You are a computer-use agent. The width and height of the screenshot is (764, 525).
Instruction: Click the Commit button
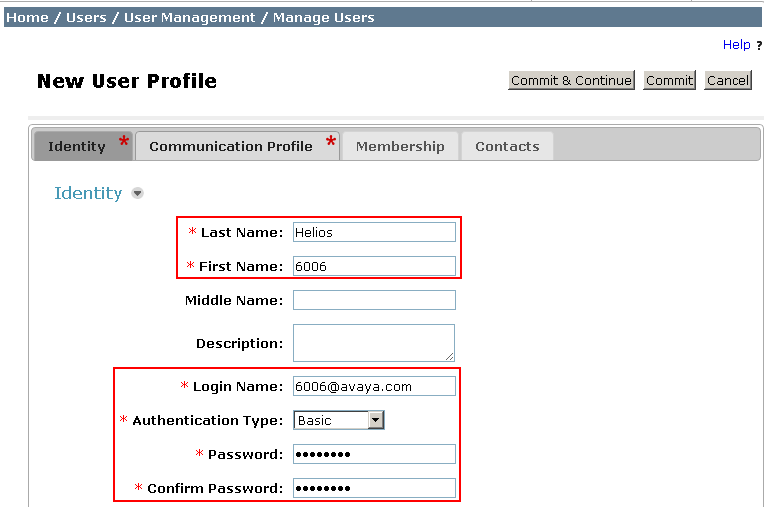[669, 80]
